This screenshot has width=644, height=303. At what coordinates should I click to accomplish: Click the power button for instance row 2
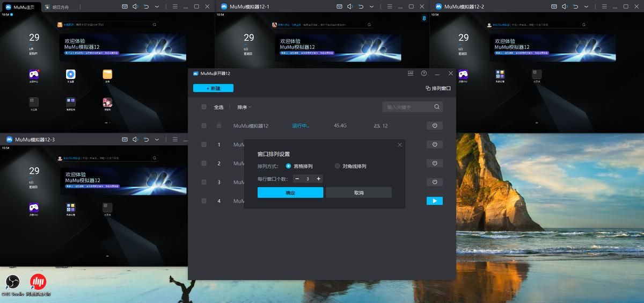(x=435, y=163)
